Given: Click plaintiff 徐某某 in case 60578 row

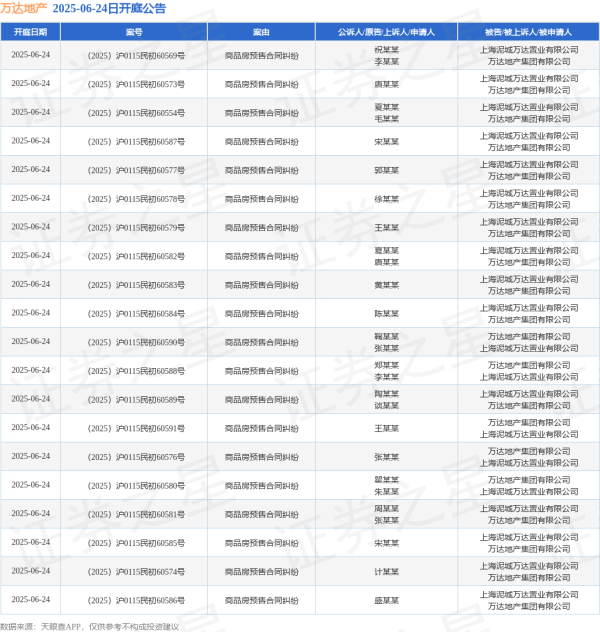Looking at the screenshot, I should 386,199.
